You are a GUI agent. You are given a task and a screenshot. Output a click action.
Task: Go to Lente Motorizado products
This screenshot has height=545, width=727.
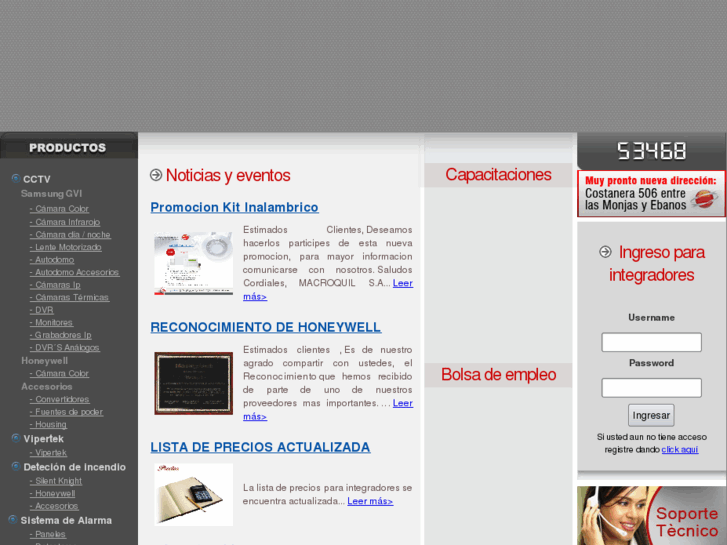pos(65,247)
